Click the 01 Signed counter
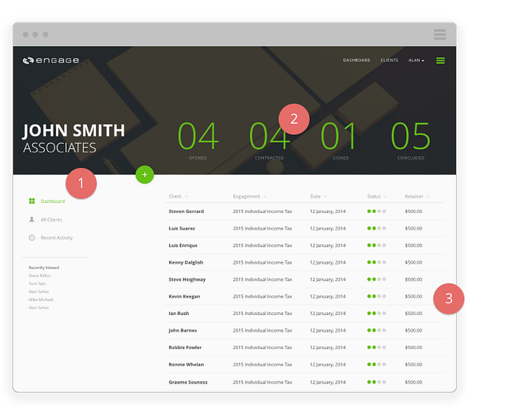This screenshot has height=420, width=519. pos(338,141)
